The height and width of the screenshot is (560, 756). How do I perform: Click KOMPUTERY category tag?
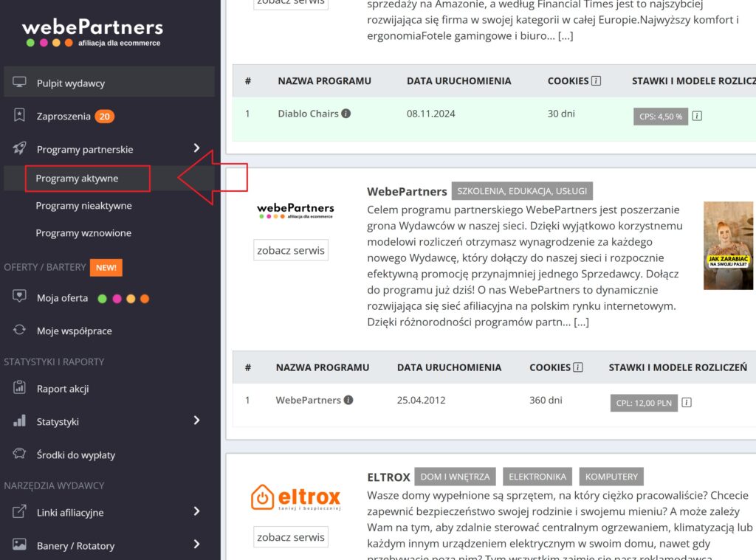611,477
